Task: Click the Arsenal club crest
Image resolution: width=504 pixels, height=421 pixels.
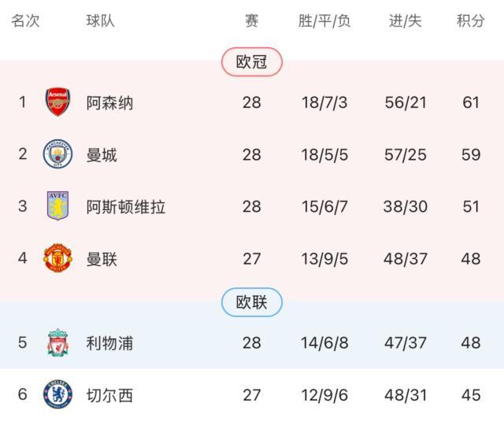Action: [x=58, y=102]
